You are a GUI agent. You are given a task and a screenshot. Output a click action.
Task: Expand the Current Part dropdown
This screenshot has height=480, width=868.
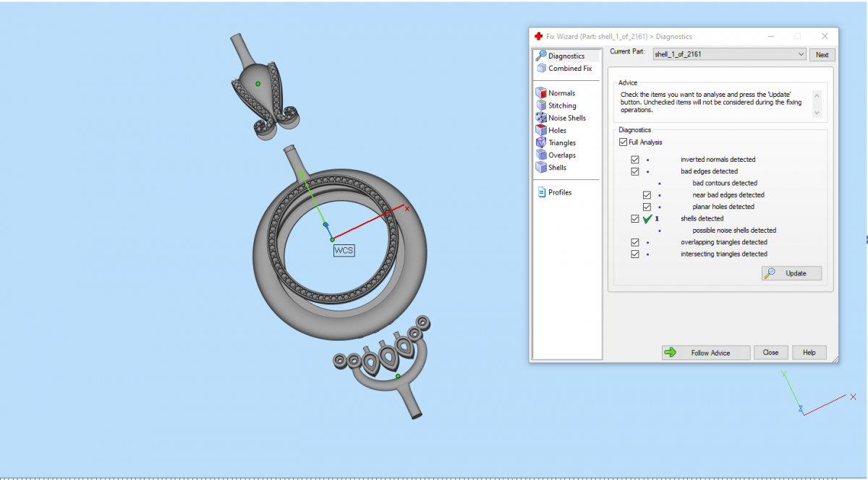(801, 54)
